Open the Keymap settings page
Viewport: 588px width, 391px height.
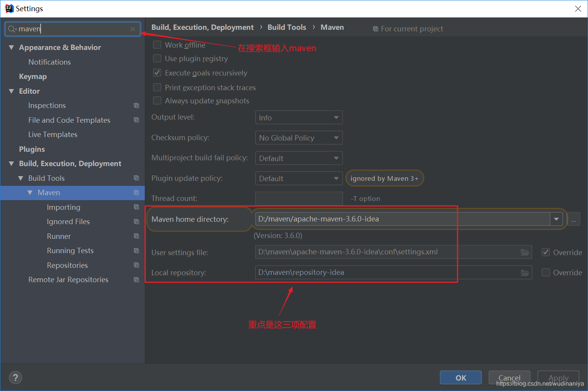(33, 77)
